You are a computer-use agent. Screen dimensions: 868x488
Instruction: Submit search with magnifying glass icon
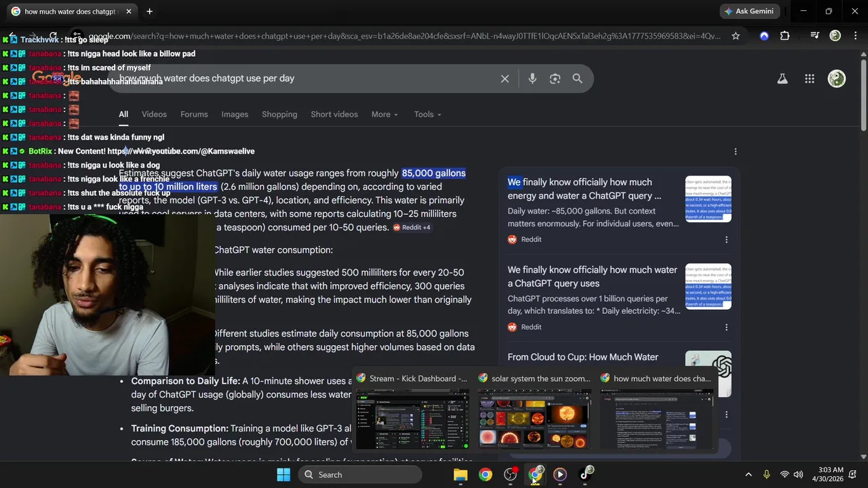pos(577,79)
